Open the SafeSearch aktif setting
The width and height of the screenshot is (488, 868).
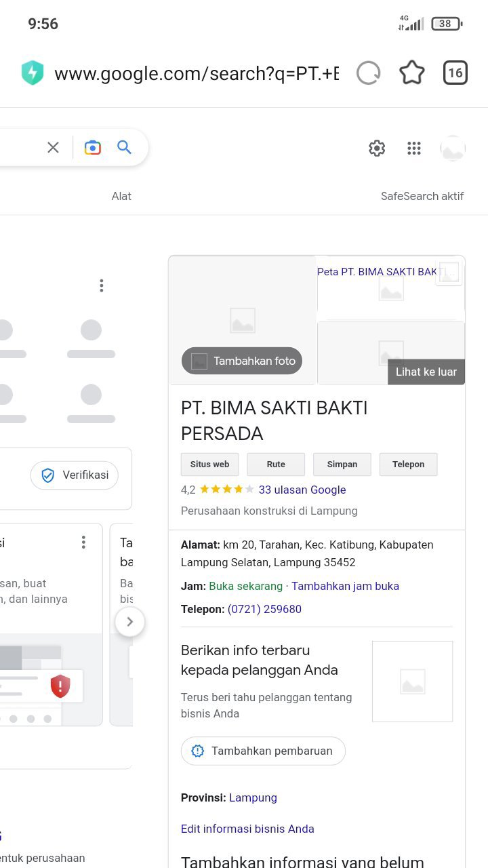(x=422, y=196)
